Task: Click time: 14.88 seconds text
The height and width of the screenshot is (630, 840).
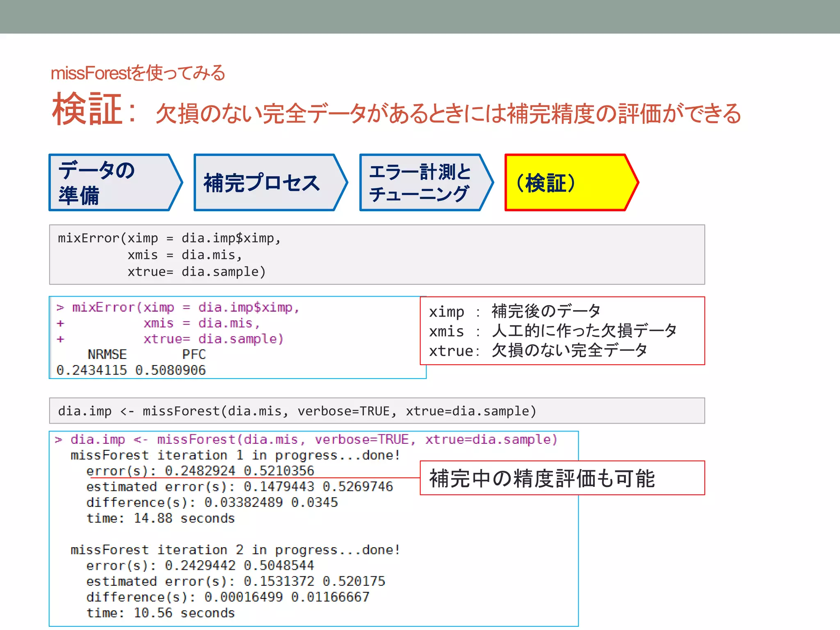Action: 160,518
